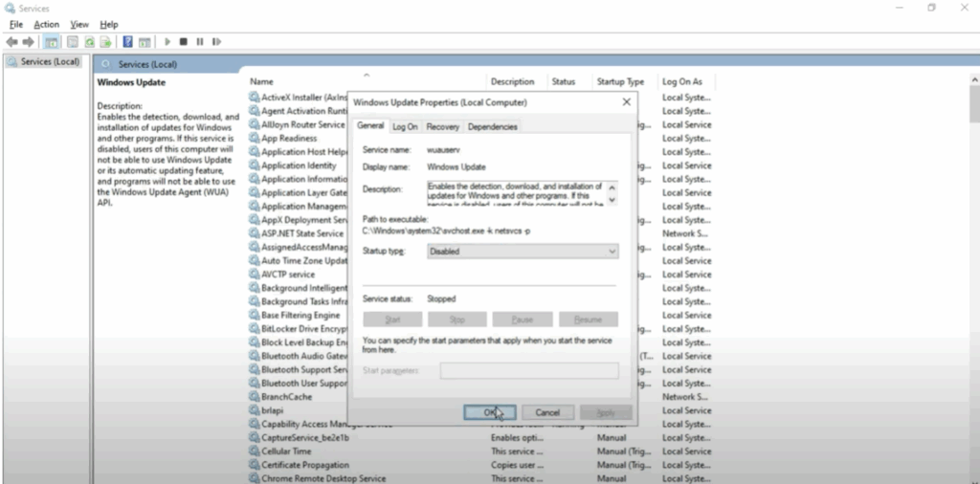Click the Start parameters input field
The image size is (980, 484).
pyautogui.click(x=529, y=370)
